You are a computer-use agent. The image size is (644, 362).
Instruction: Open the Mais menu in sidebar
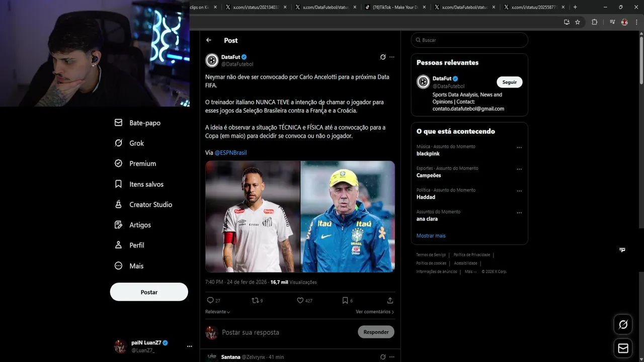129,266
